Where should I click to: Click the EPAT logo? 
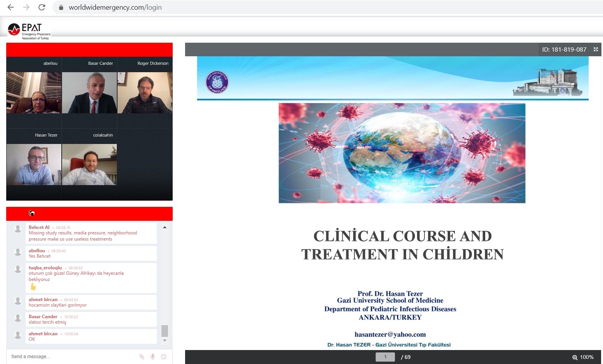coord(29,31)
